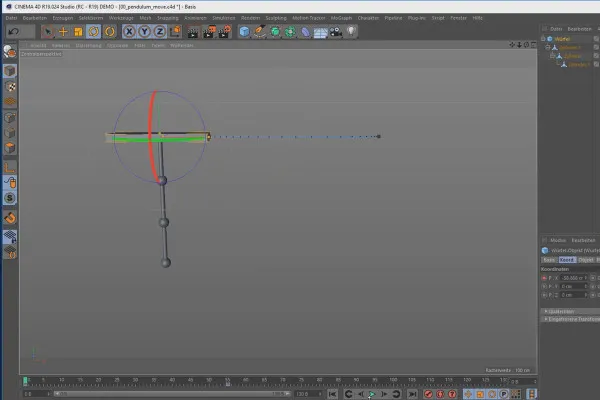This screenshot has width=600, height=400.
Task: Activate the Scale tool
Action: (x=78, y=32)
